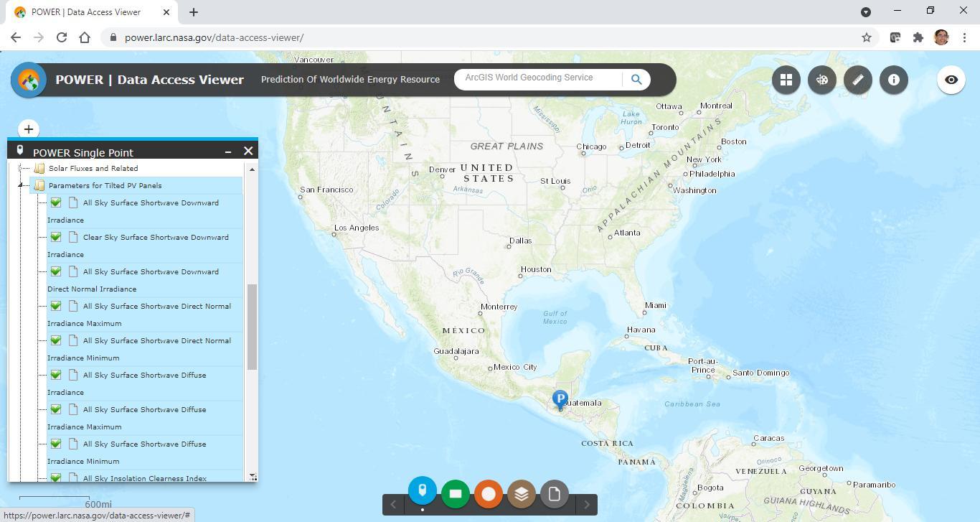Open the brown layers list widget
The width and height of the screenshot is (980, 522).
coord(522,494)
